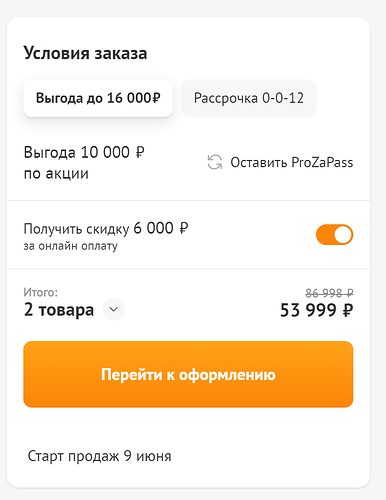Click the crossed-out 86 998 ₽ price
This screenshot has width=386, height=500.
329,293
